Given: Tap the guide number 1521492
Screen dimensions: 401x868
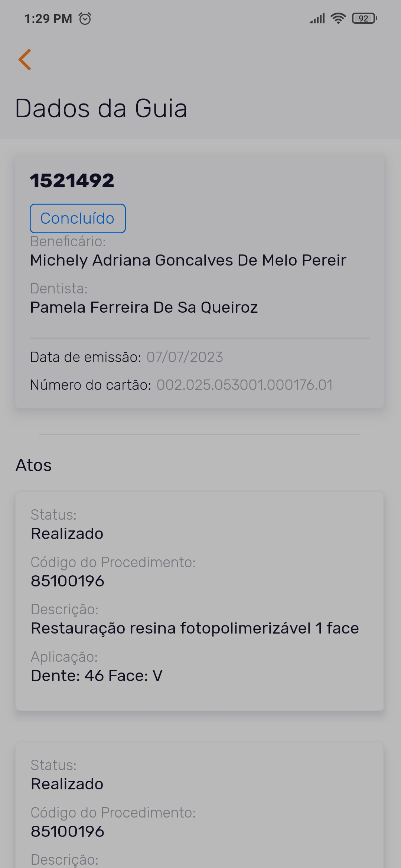Looking at the screenshot, I should click(x=72, y=181).
